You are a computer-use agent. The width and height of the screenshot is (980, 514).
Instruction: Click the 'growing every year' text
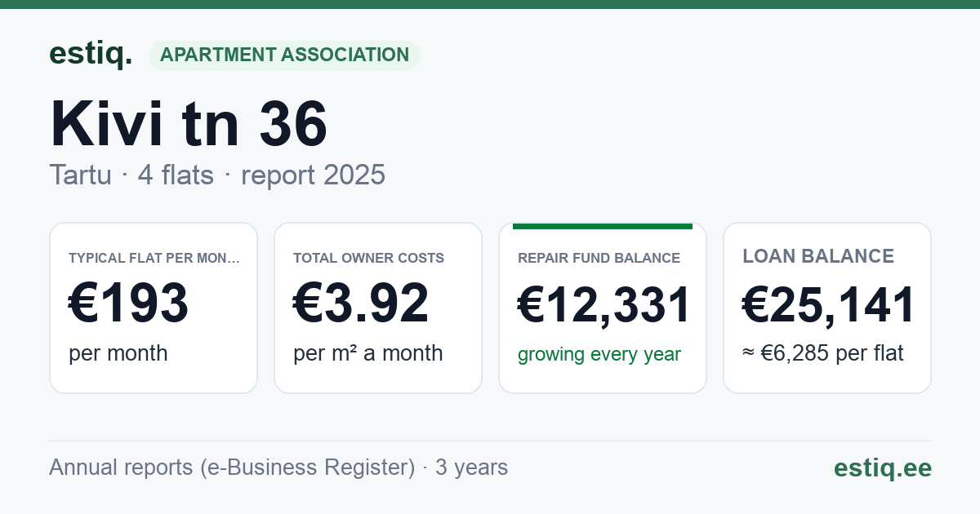(599, 354)
